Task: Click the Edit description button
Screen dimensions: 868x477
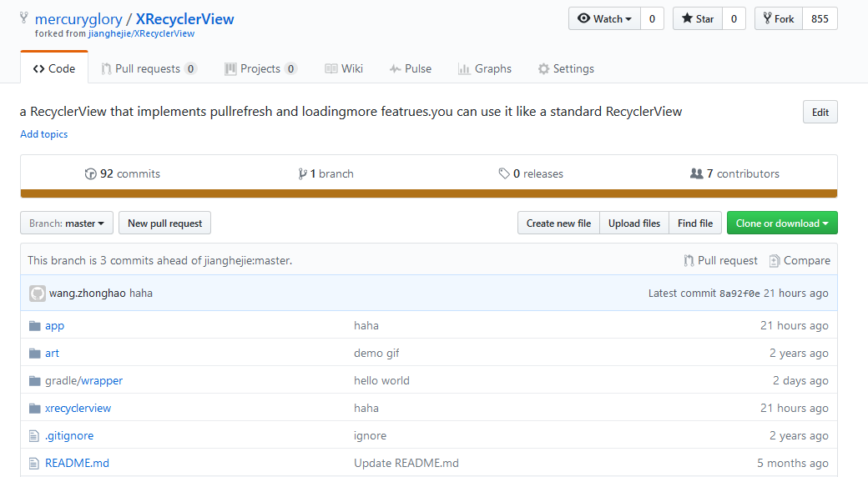Action: [x=820, y=113]
